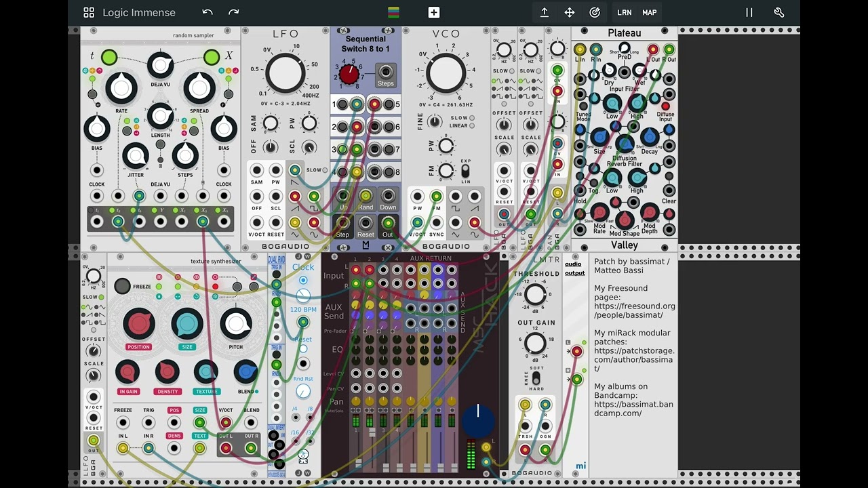Click the Clock module run button
Viewport: 868px width, 488px height.
coord(303,280)
